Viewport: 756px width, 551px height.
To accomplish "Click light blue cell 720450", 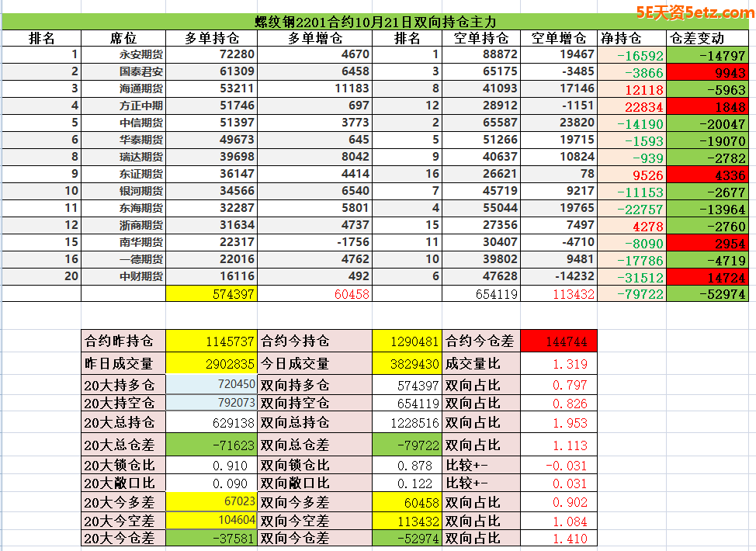I will coord(212,384).
